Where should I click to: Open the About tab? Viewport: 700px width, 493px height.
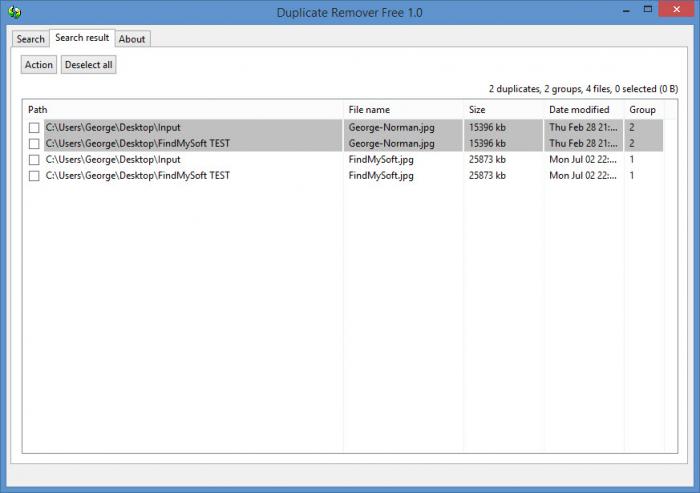click(x=132, y=39)
